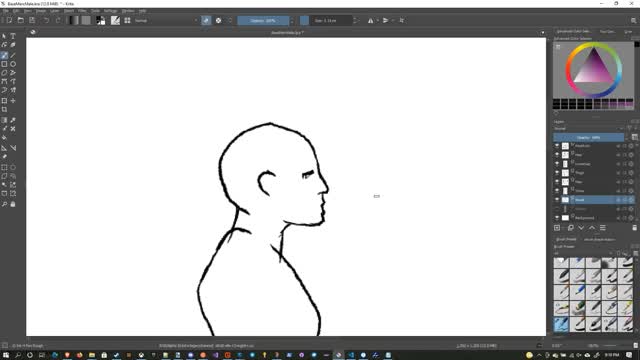Open layer properties menu dropdown
640x360 pixels.
click(603, 228)
